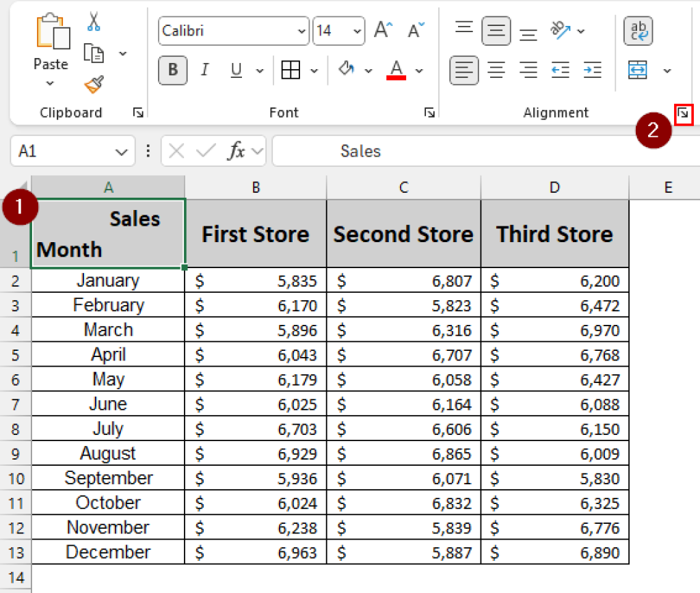Open the Alignment settings dialog launcher
Image resolution: width=700 pixels, height=593 pixels.
(x=684, y=114)
